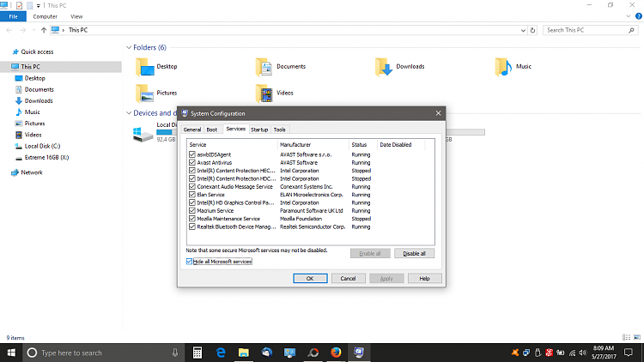Open Microsoft Edge from the taskbar
The width and height of the screenshot is (644, 362).
pos(221,353)
